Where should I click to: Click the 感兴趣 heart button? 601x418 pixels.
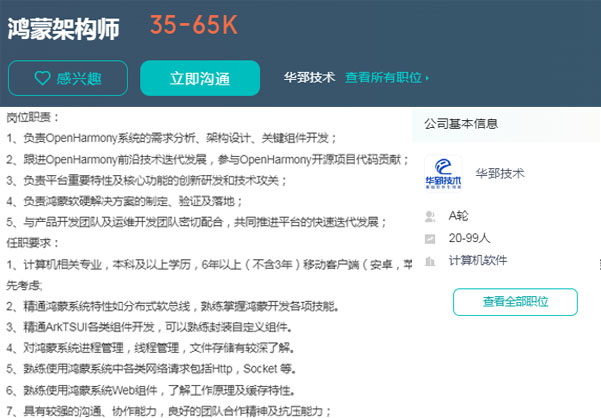(68, 78)
